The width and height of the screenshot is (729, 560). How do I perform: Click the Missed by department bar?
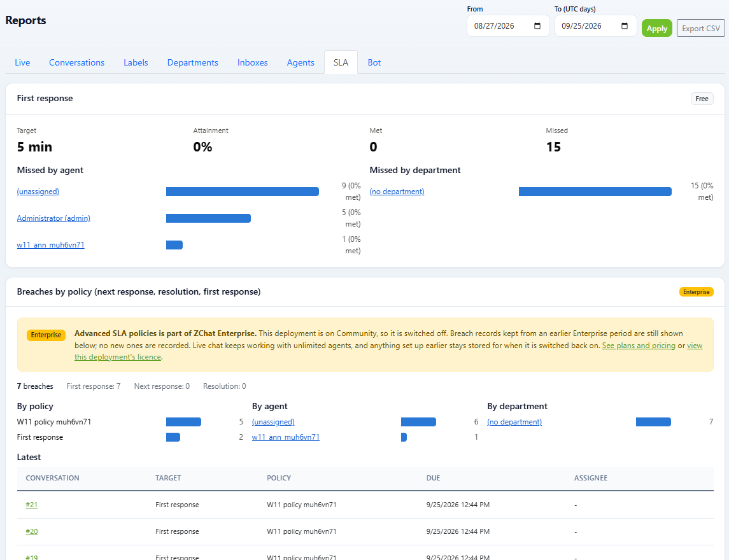coord(595,192)
